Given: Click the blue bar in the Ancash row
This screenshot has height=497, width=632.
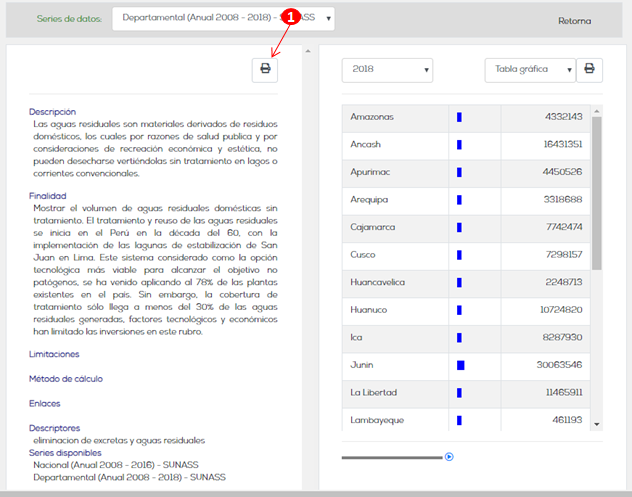Looking at the screenshot, I should (x=459, y=144).
